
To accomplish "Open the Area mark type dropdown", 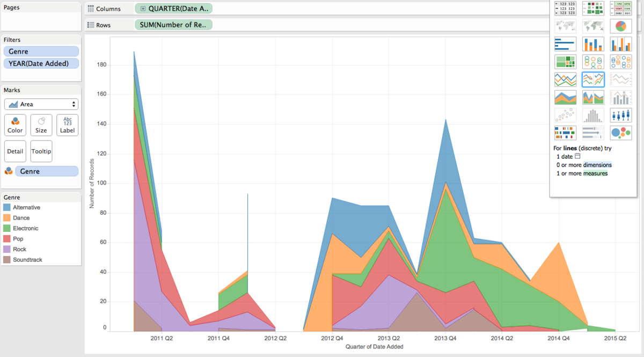I will 41,104.
